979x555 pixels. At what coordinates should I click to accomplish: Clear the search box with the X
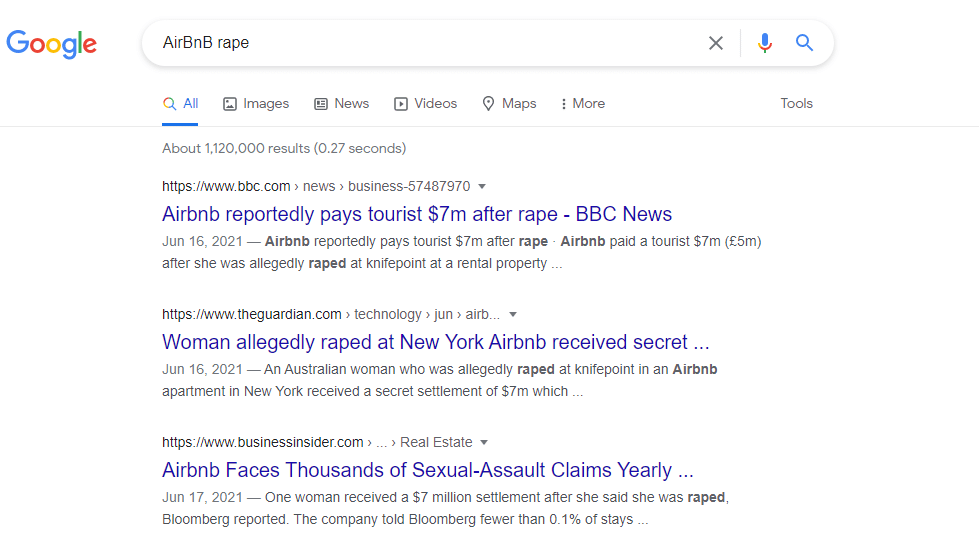pyautogui.click(x=716, y=43)
